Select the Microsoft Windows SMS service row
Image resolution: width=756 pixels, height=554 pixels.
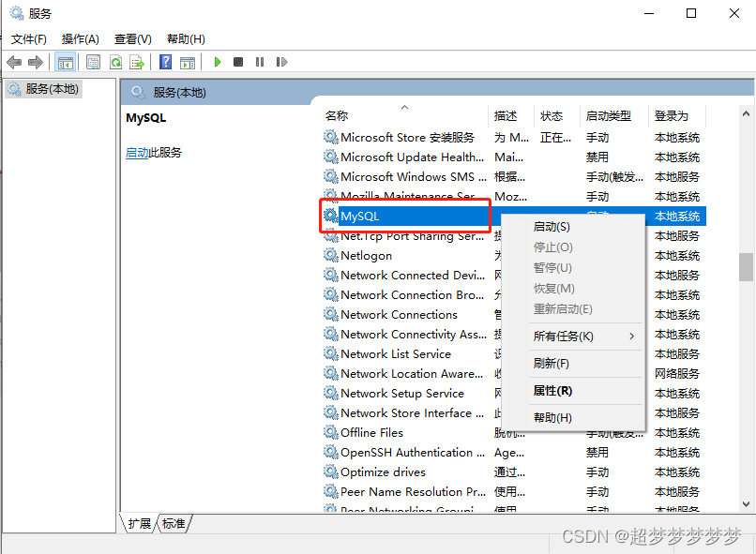point(514,177)
